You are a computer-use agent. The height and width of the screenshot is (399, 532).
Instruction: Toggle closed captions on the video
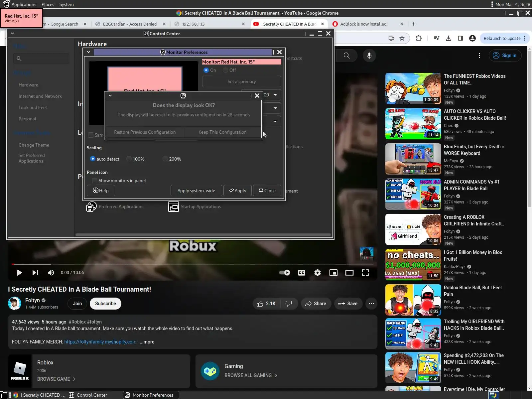pyautogui.click(x=302, y=273)
